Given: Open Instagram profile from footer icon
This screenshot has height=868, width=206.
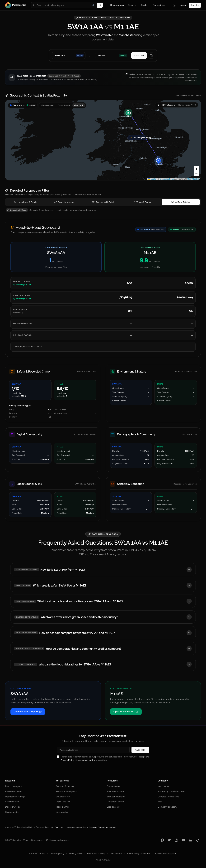Looking at the screenshot, I should pos(176,840).
